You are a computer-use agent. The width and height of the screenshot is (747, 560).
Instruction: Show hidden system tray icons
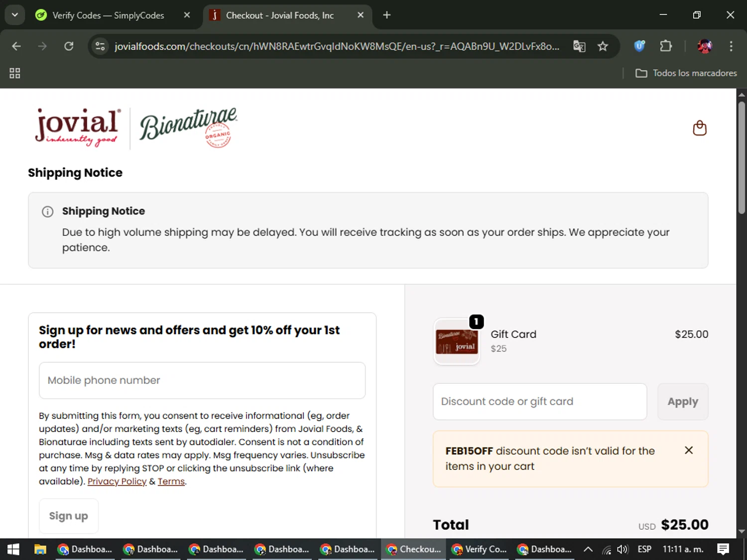588,549
